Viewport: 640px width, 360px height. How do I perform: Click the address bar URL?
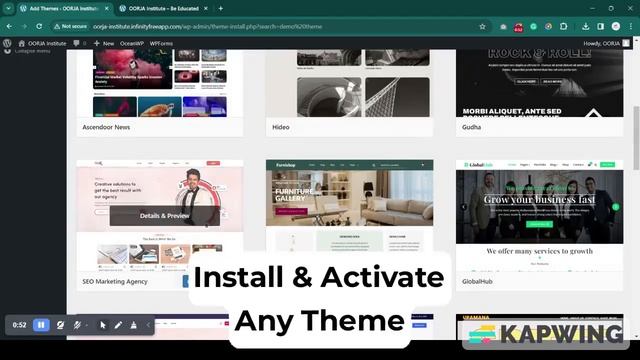click(x=207, y=27)
